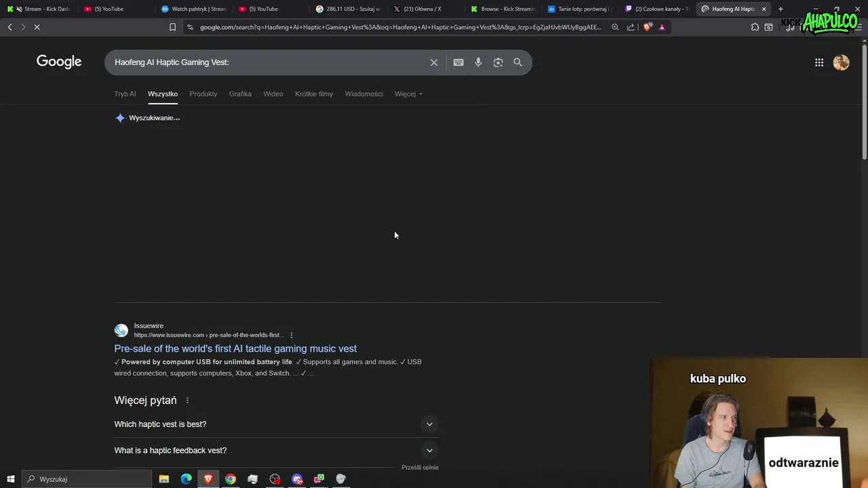Open the Więcej dropdown filter
The image size is (868, 488).
coord(408,94)
